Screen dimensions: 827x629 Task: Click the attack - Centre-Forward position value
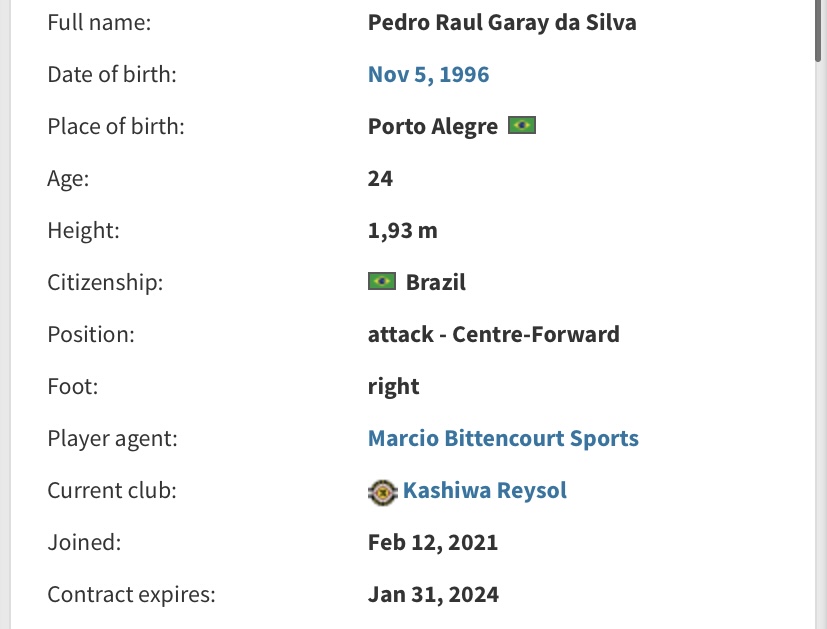494,334
